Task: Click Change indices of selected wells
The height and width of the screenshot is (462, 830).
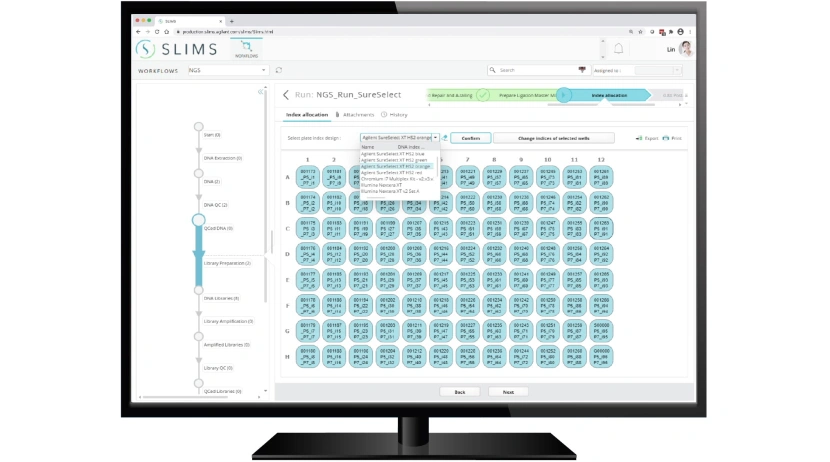Action: [x=554, y=138]
